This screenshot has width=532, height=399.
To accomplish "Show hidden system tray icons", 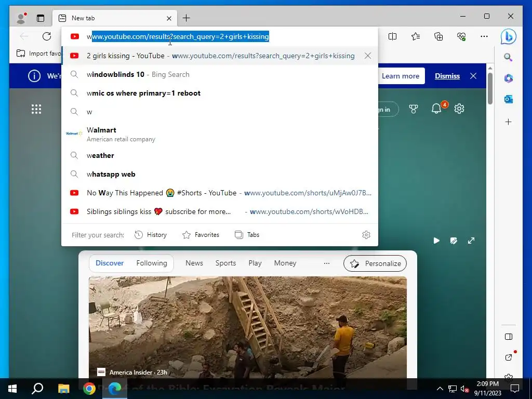I will pos(440,389).
